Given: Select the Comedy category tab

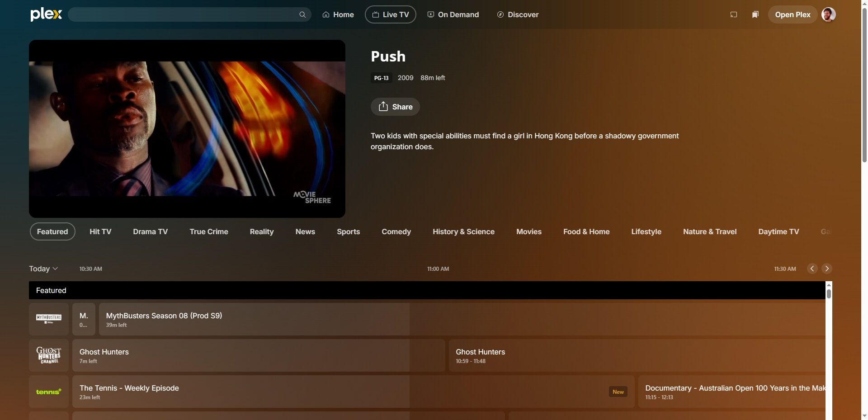Looking at the screenshot, I should [x=396, y=231].
